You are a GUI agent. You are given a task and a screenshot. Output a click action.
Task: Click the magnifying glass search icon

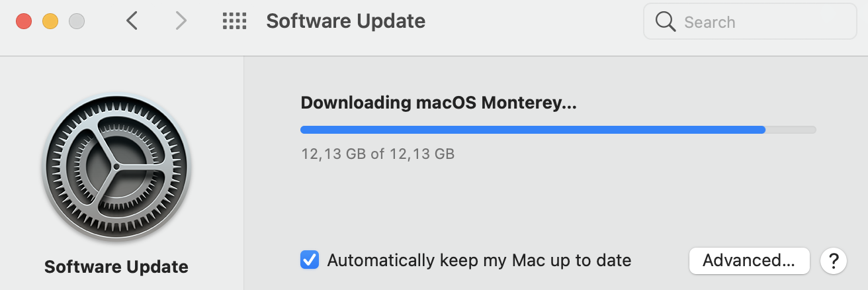[x=665, y=22]
